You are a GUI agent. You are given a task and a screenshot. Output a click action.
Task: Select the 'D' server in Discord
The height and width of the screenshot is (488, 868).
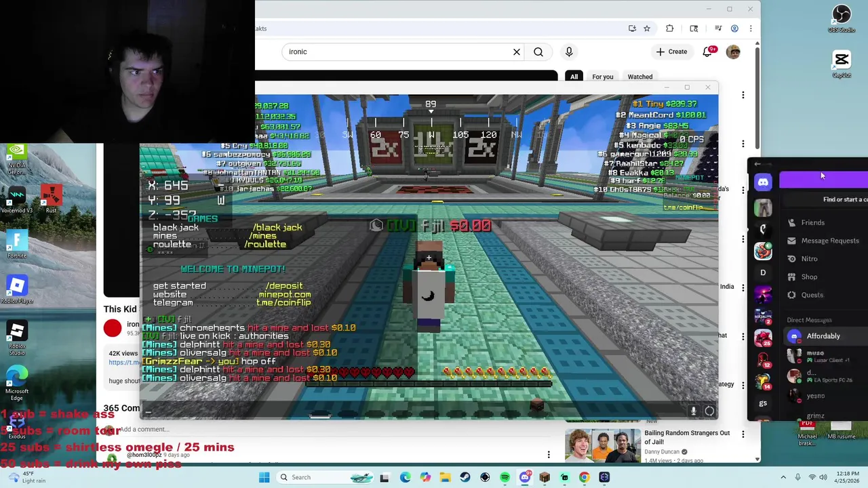(763, 272)
